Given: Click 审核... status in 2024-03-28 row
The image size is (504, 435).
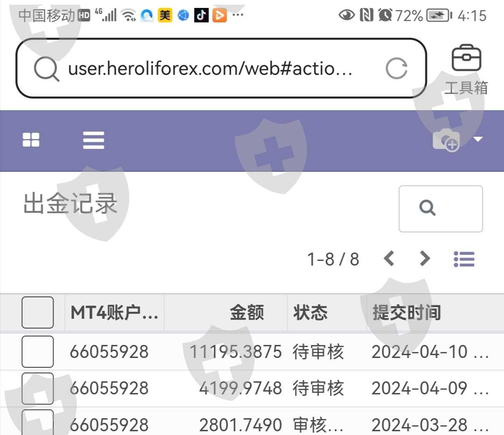Looking at the screenshot, I should (x=318, y=425).
